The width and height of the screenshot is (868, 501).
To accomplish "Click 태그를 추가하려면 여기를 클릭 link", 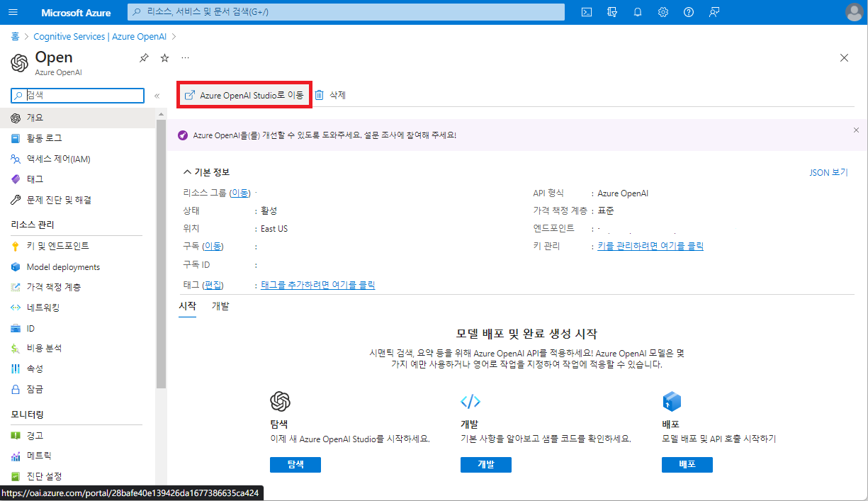I will 318,285.
